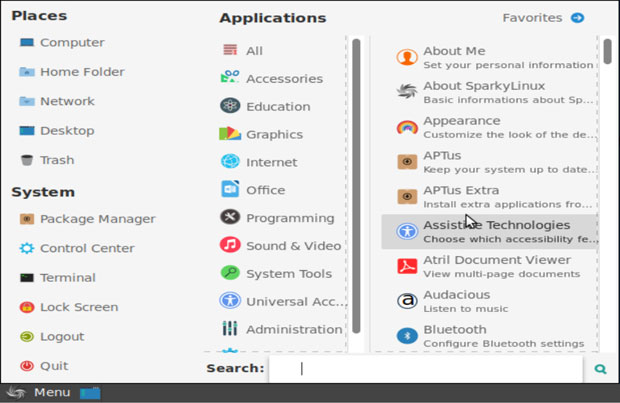Switch to Favorites view
Image resolution: width=620 pixels, height=403 pixels.
(543, 18)
